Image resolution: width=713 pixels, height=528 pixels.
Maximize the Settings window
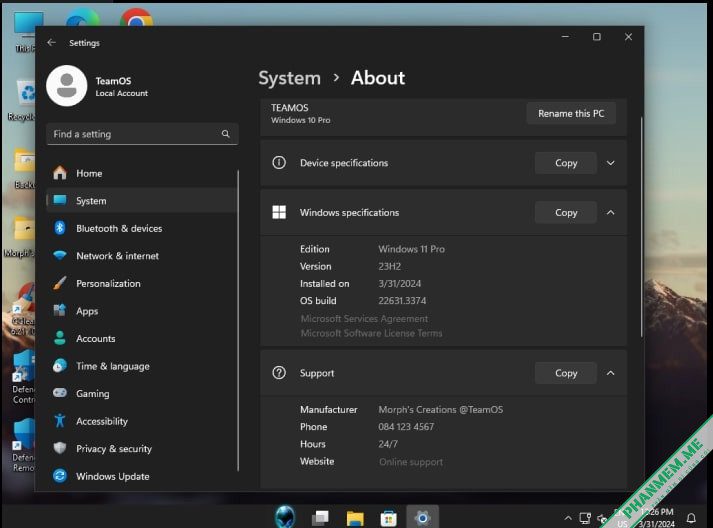(597, 37)
